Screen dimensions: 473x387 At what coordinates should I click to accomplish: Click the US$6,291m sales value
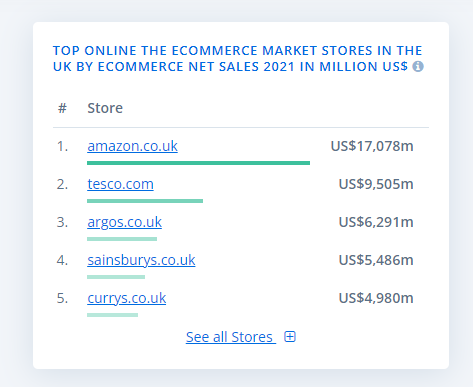pos(376,222)
